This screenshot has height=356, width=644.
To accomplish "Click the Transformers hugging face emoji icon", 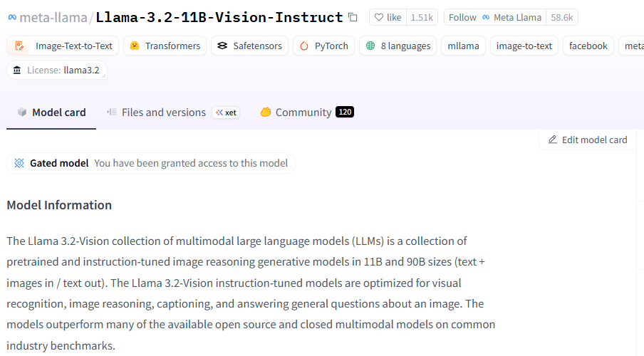I will 135,46.
